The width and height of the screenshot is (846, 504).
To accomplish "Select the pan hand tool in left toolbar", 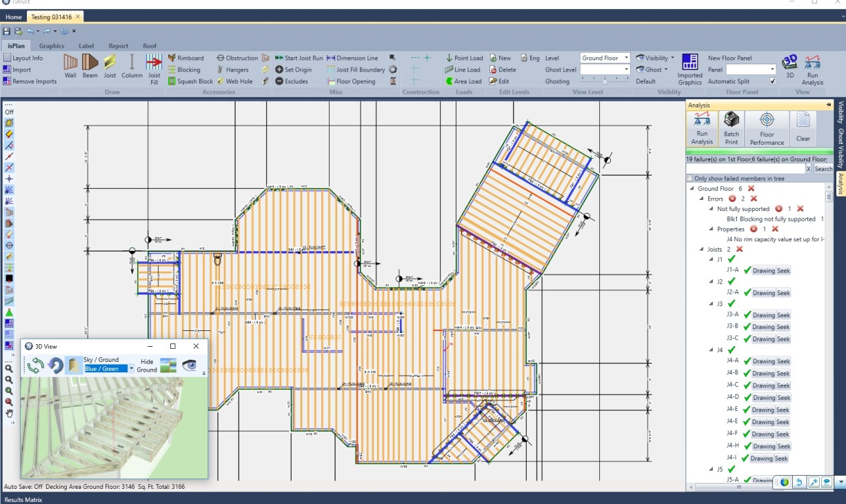I will click(x=9, y=413).
